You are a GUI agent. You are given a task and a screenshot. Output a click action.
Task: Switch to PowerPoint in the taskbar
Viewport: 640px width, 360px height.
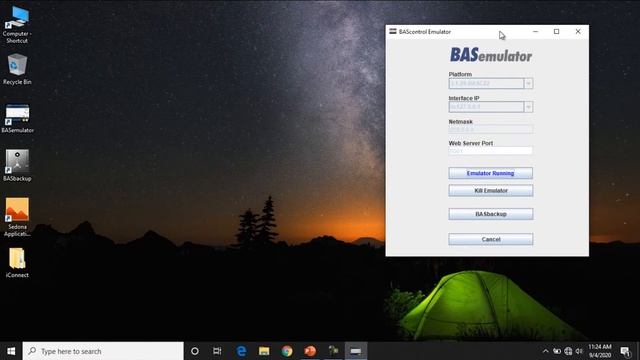coord(310,351)
